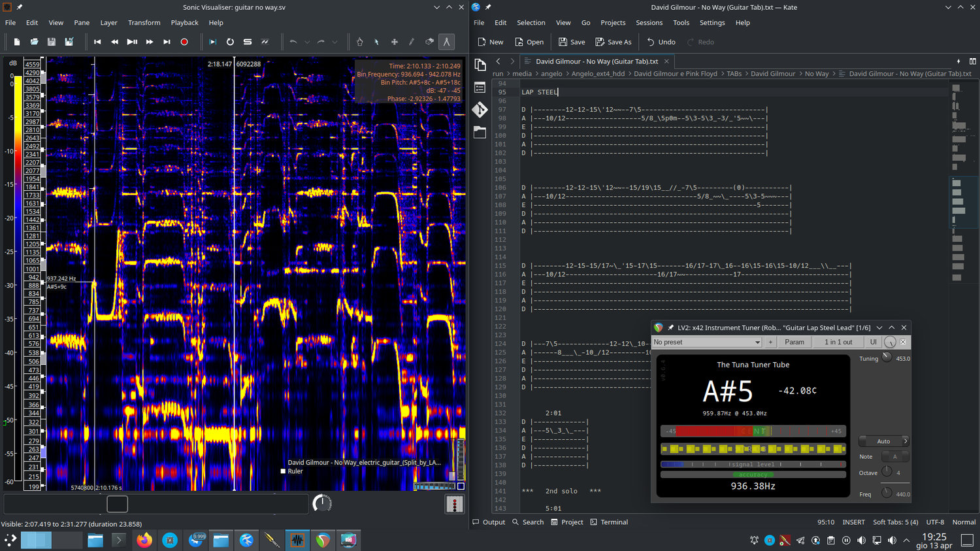980x551 pixels.
Task: Adjust the Tuning knob on the tuner
Action: 887,357
